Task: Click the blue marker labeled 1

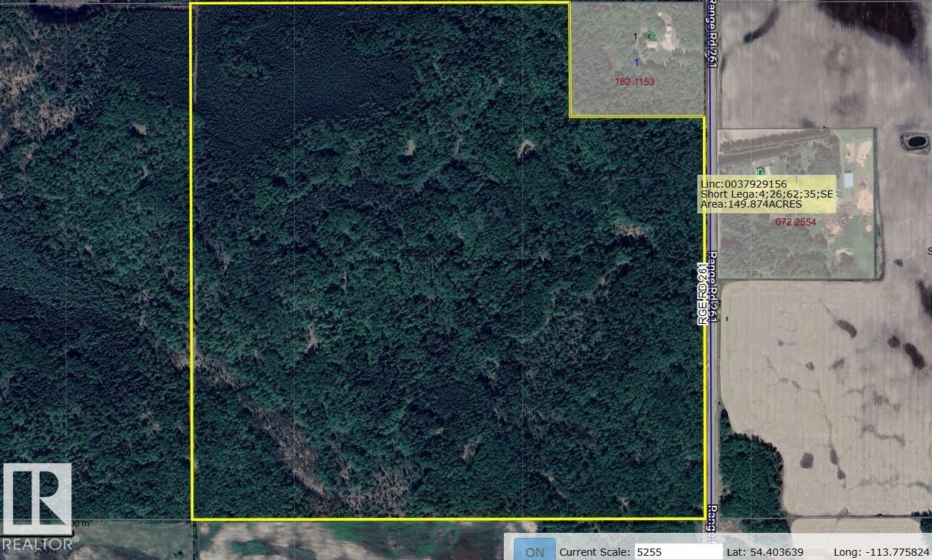Action: tap(637, 62)
